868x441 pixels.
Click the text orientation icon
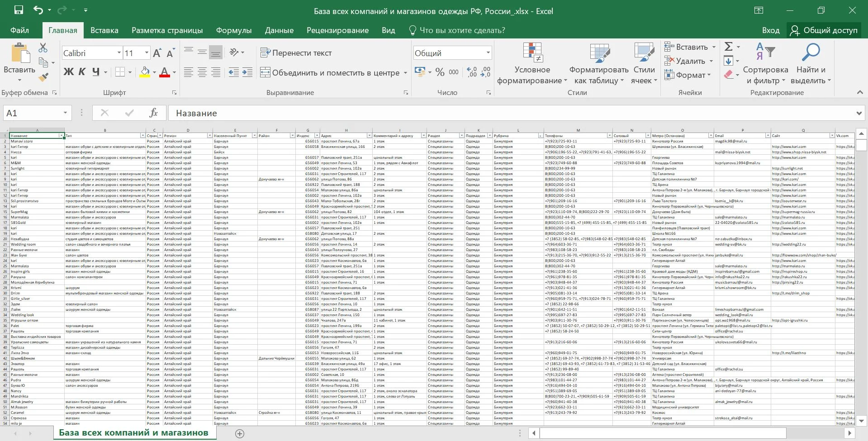pyautogui.click(x=234, y=52)
